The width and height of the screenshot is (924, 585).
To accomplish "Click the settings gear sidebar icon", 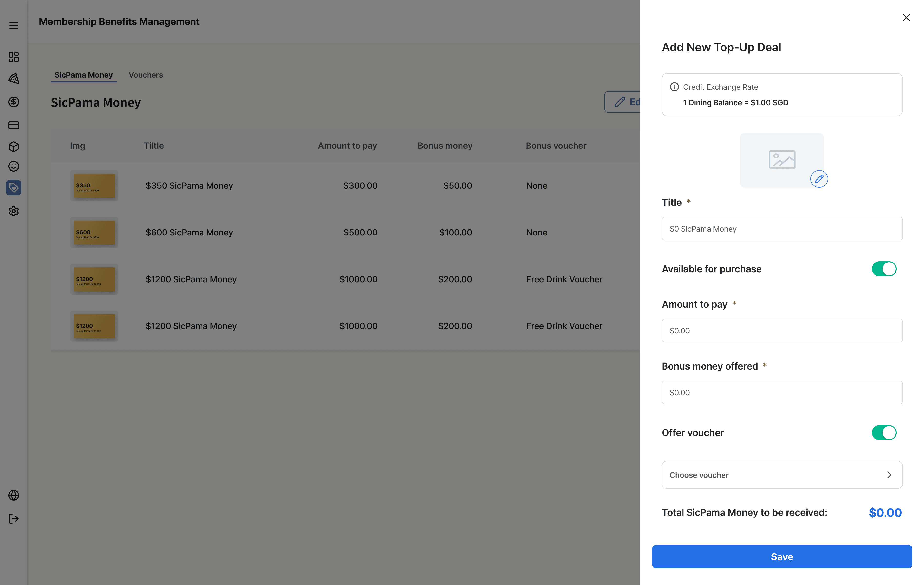I will click(13, 211).
